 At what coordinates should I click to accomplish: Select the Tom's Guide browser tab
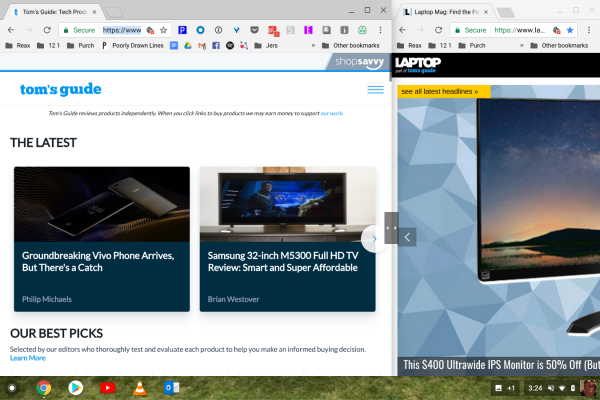54,12
